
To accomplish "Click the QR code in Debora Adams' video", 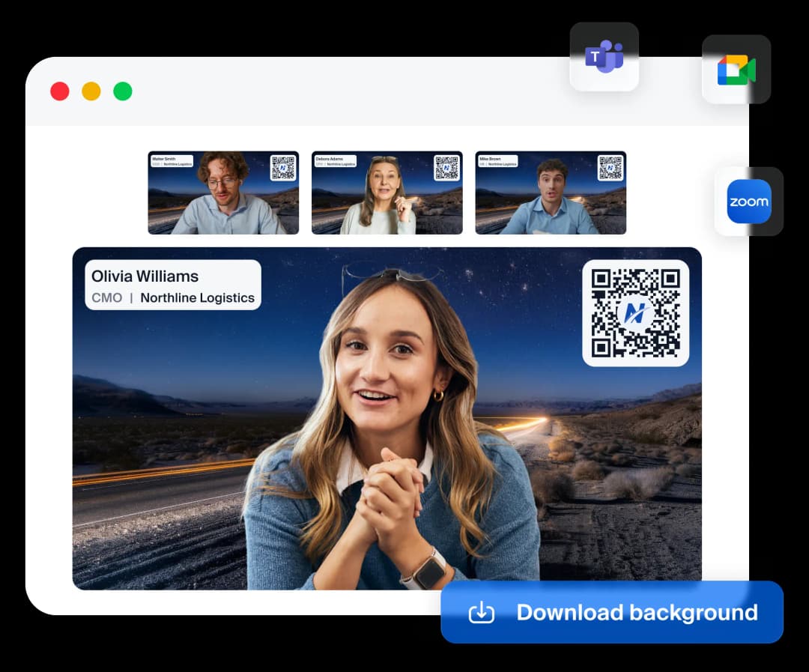I will pos(446,168).
